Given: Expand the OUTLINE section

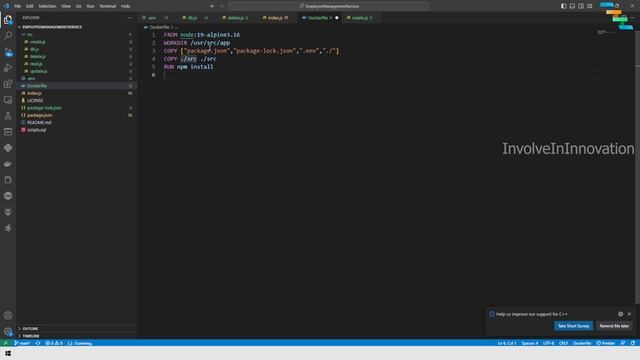Looking at the screenshot, I should (x=30, y=329).
